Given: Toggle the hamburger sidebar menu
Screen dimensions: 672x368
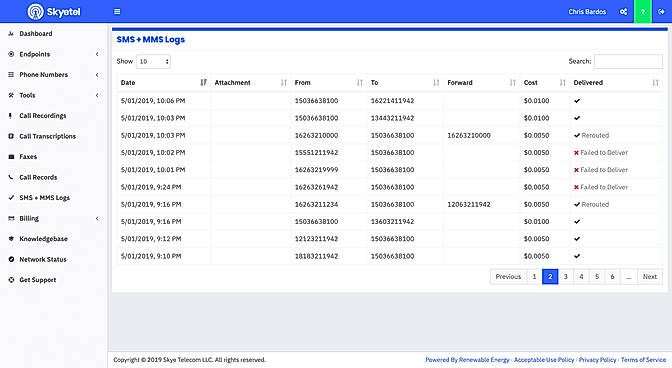Looking at the screenshot, I should [117, 12].
